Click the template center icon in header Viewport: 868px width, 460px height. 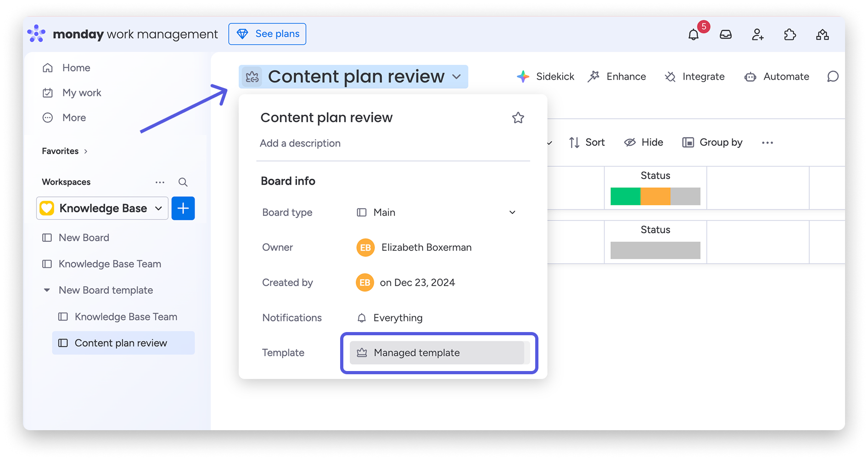822,34
